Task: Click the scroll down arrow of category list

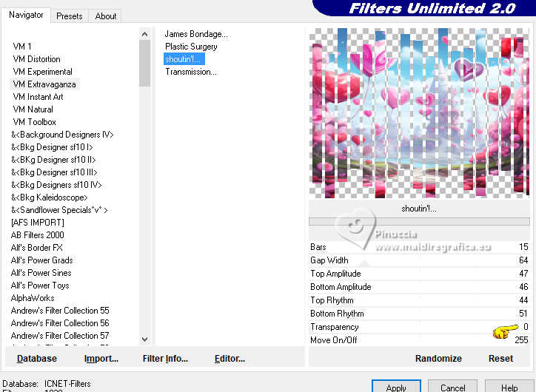Action: pyautogui.click(x=144, y=339)
